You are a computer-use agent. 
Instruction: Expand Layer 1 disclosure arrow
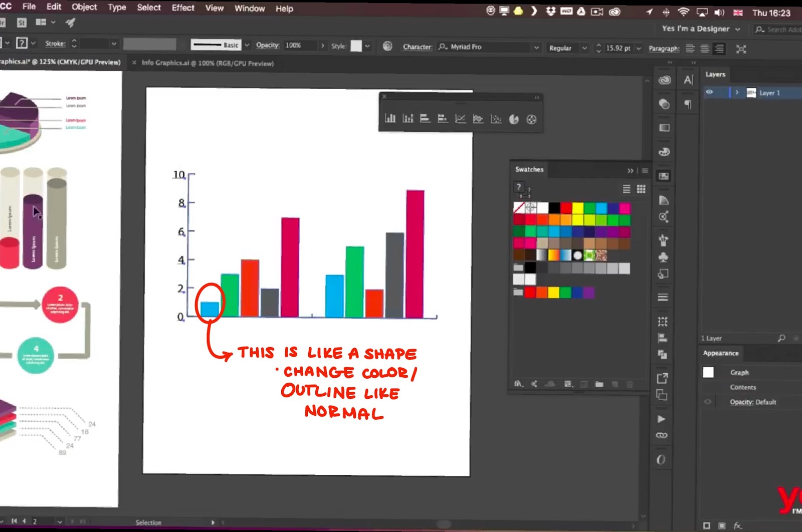[737, 92]
